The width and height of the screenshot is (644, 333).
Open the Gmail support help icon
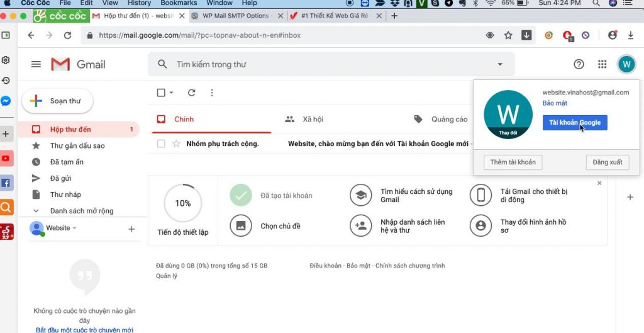[579, 64]
